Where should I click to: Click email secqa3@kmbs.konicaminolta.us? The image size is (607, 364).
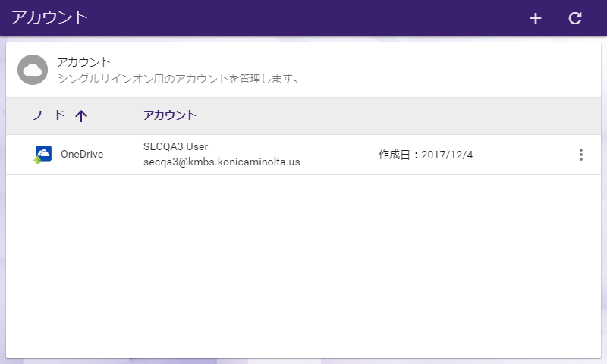click(x=222, y=162)
